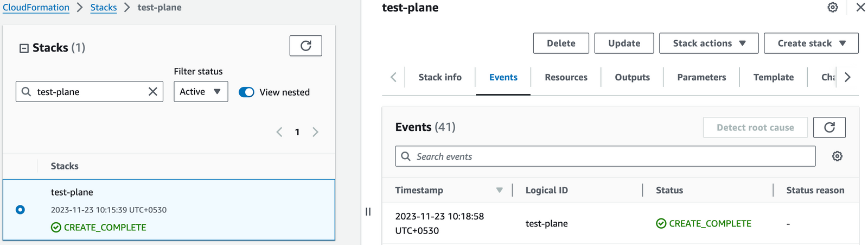Click the split panel resize handle
This screenshot has width=868, height=245.
[x=368, y=212]
